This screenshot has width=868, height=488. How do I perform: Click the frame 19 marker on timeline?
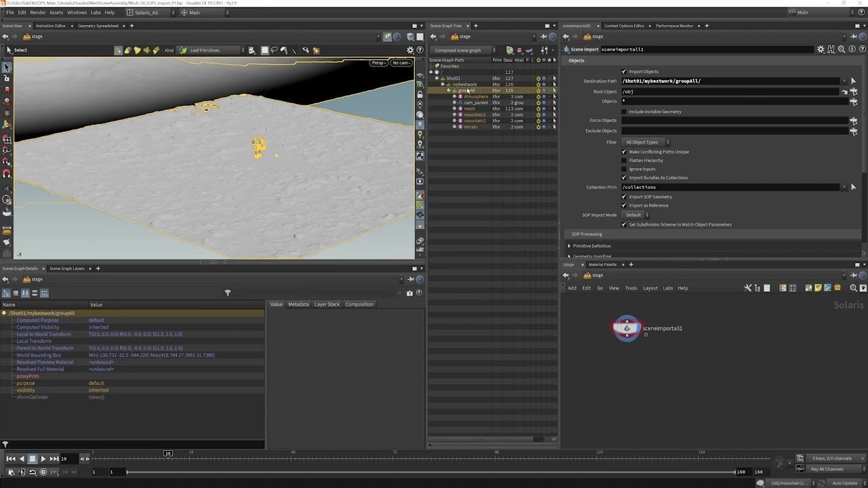[167, 453]
